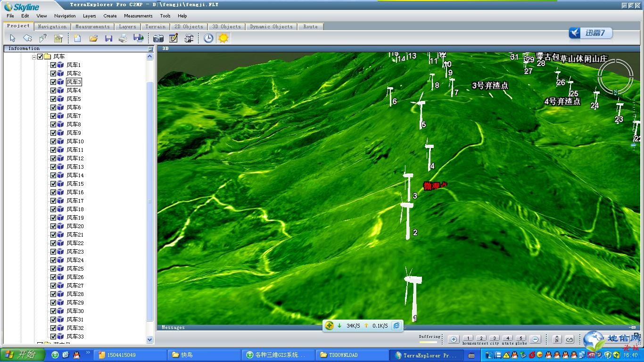The height and width of the screenshot is (362, 644).
Task: Click the pin button on the Messages bar
Action: click(x=633, y=327)
